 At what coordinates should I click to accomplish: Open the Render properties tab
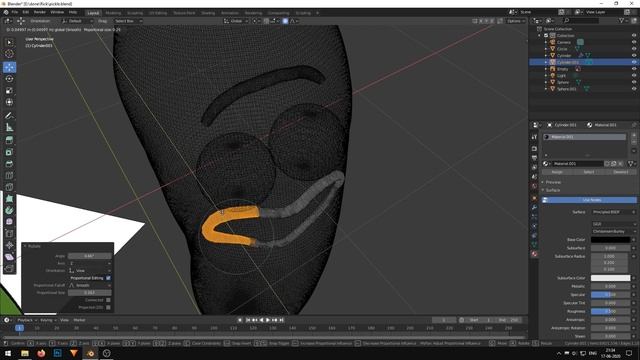534,149
